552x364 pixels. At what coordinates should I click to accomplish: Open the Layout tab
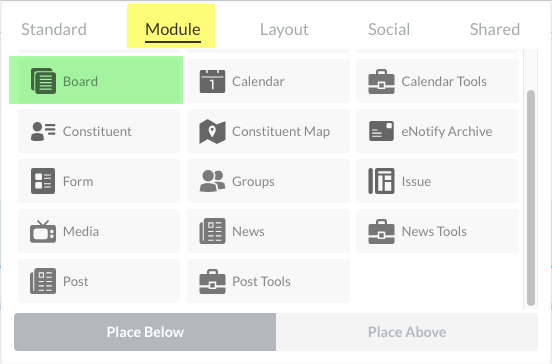click(284, 29)
